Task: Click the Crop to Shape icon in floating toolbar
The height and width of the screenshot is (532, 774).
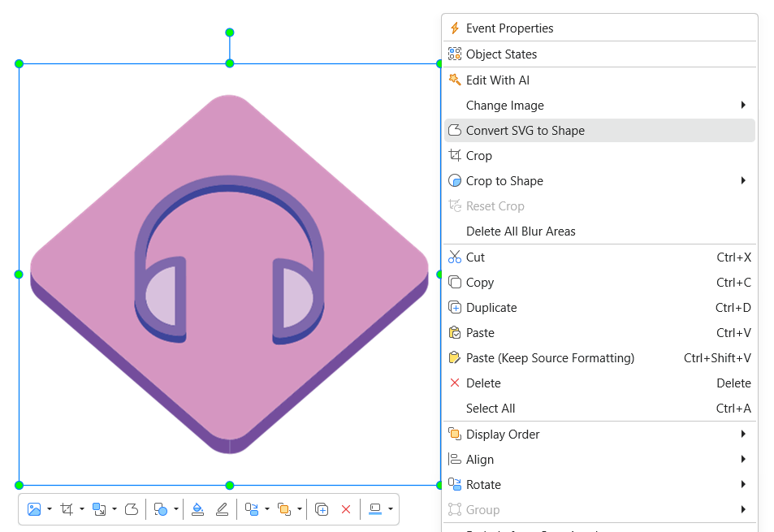Action: tap(161, 509)
